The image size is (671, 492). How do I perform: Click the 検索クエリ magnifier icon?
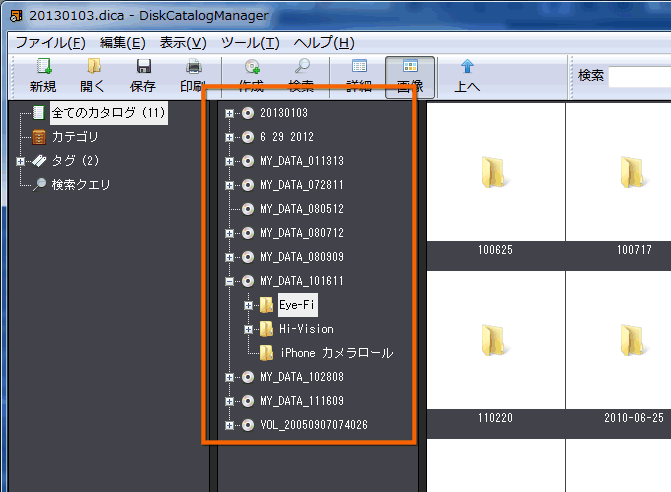(x=39, y=185)
